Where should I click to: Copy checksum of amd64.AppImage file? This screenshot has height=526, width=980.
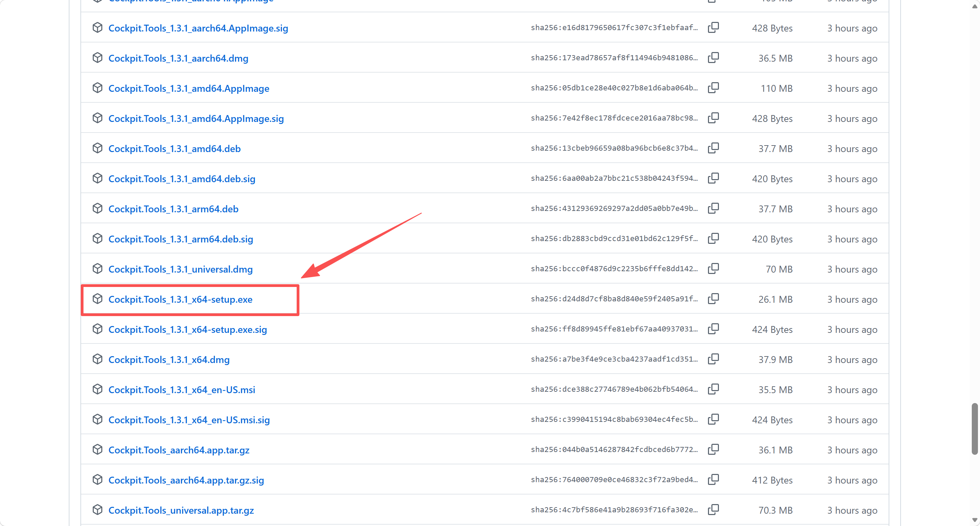point(713,88)
